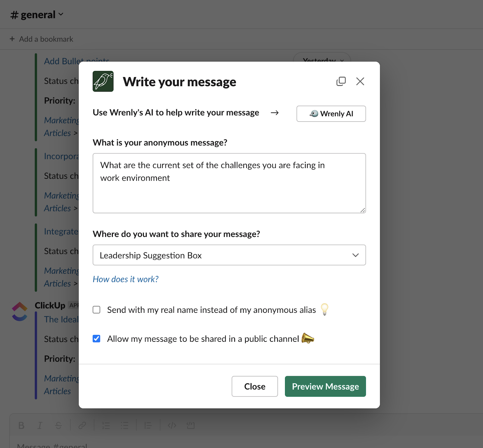
Task: Click the plus icon beside Add a bookmark
Action: point(12,39)
